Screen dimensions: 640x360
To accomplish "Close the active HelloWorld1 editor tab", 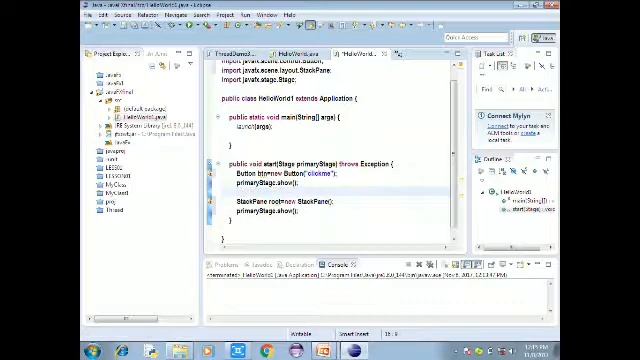I will [384, 54].
